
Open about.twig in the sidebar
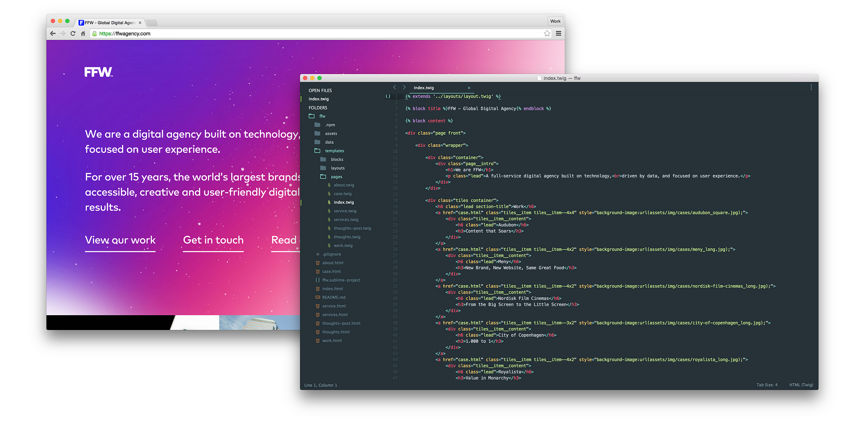[x=344, y=185]
